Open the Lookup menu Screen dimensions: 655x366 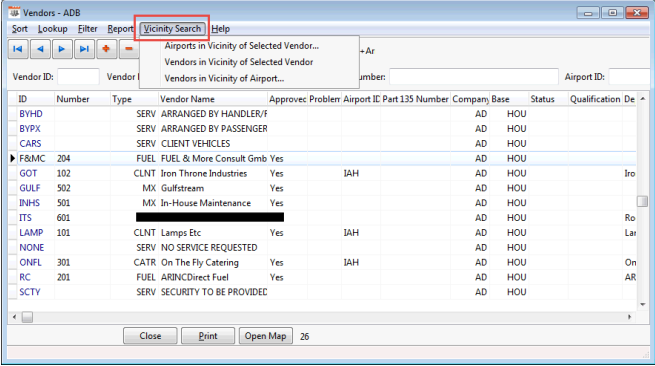(x=53, y=29)
